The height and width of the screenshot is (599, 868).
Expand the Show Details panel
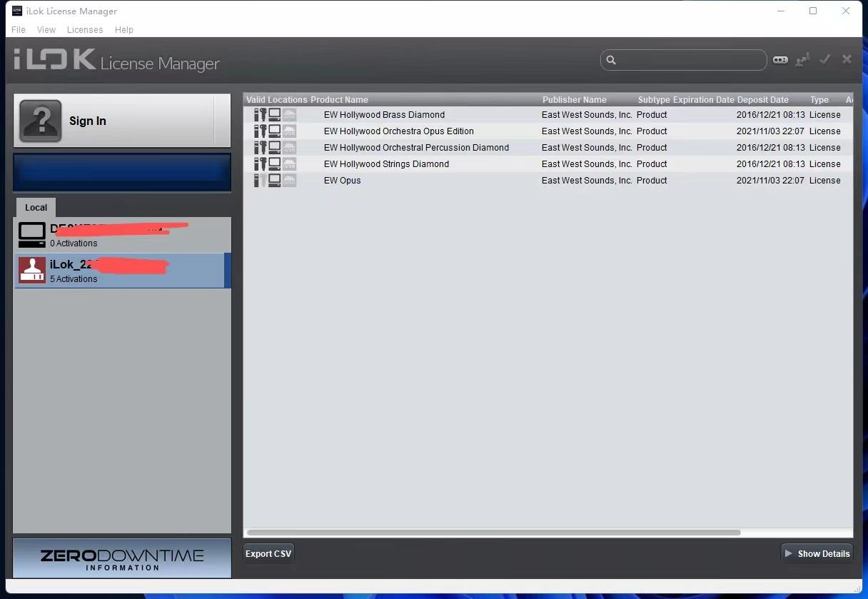point(817,554)
